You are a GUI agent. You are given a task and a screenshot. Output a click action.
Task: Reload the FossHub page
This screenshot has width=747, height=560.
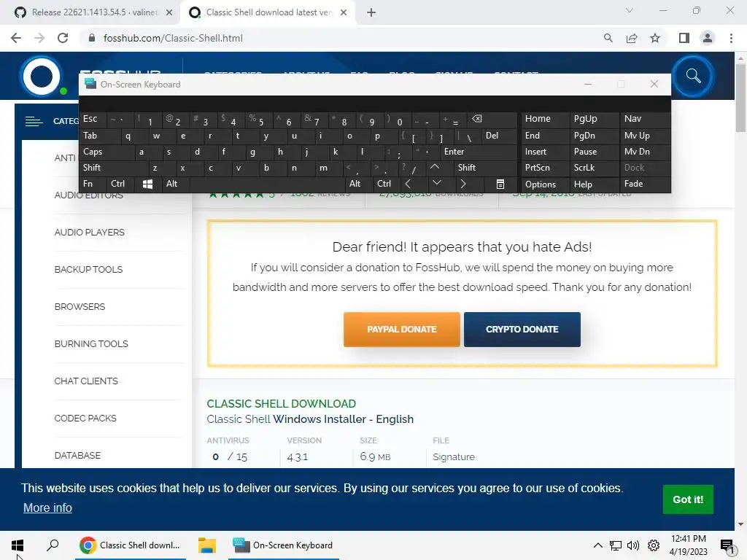[x=63, y=38]
